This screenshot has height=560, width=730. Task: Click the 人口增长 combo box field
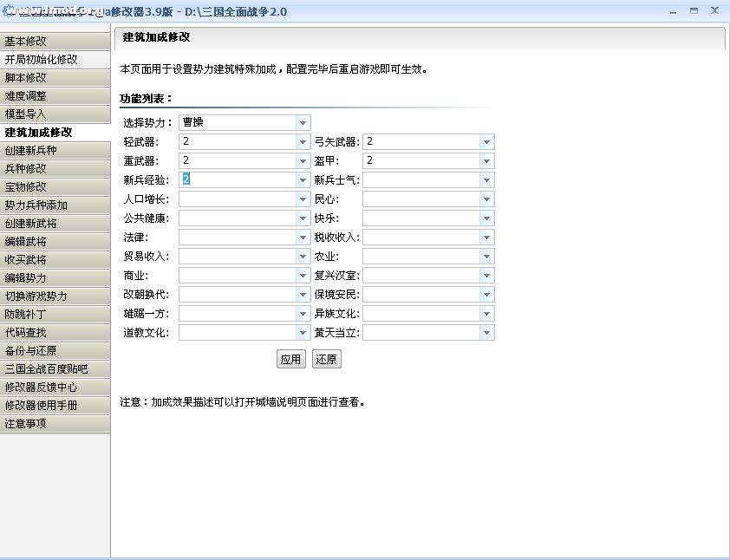[x=238, y=199]
